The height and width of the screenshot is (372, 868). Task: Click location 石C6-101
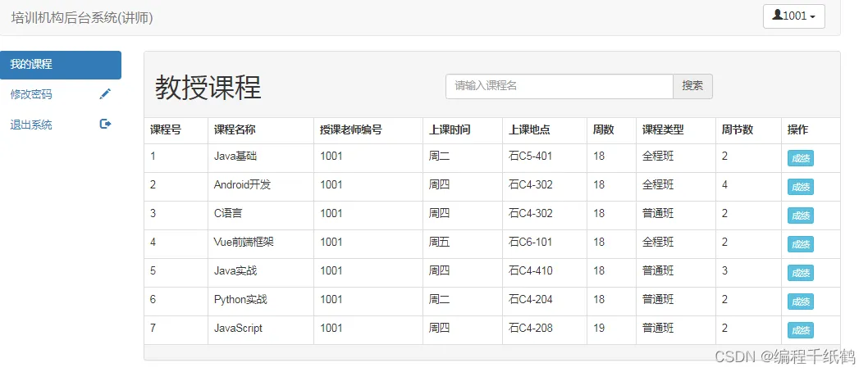point(530,242)
